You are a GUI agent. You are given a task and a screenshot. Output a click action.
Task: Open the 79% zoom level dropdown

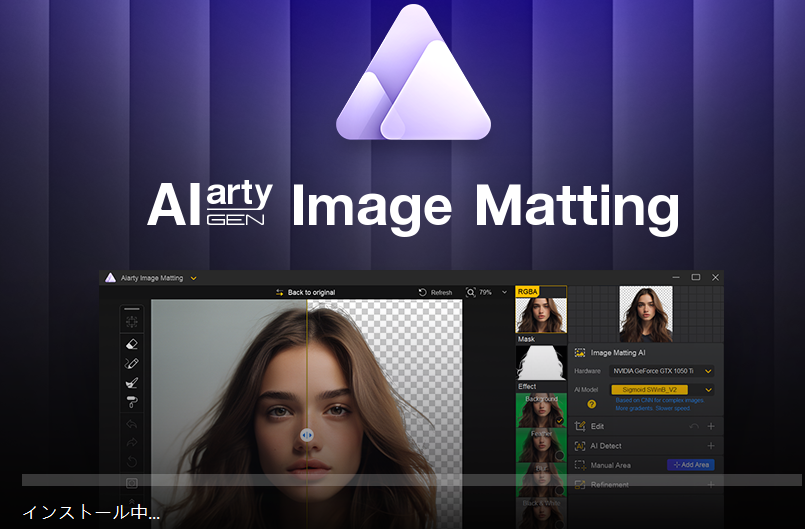tap(504, 292)
